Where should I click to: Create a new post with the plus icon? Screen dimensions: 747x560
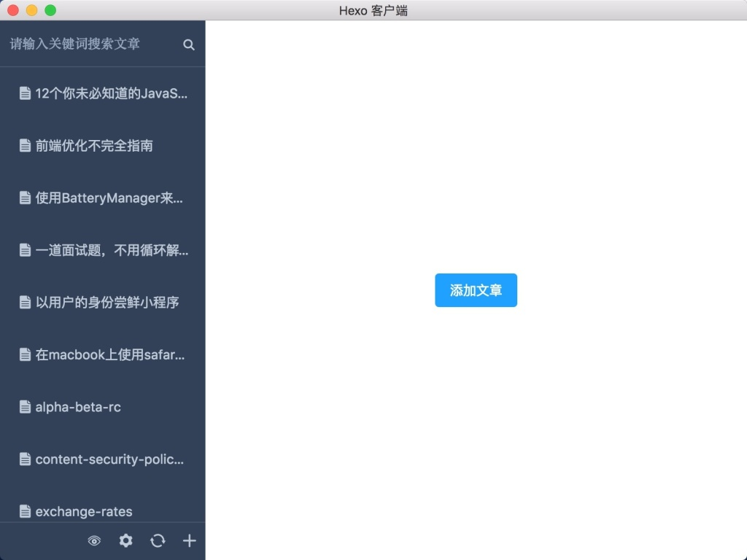(x=189, y=541)
